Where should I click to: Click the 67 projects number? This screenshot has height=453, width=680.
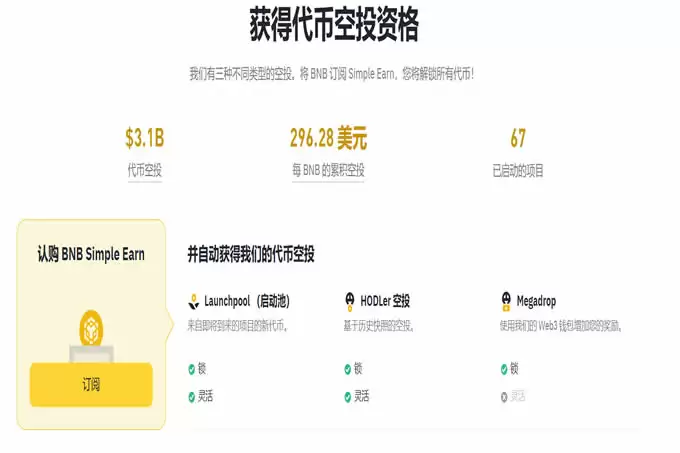pos(518,138)
